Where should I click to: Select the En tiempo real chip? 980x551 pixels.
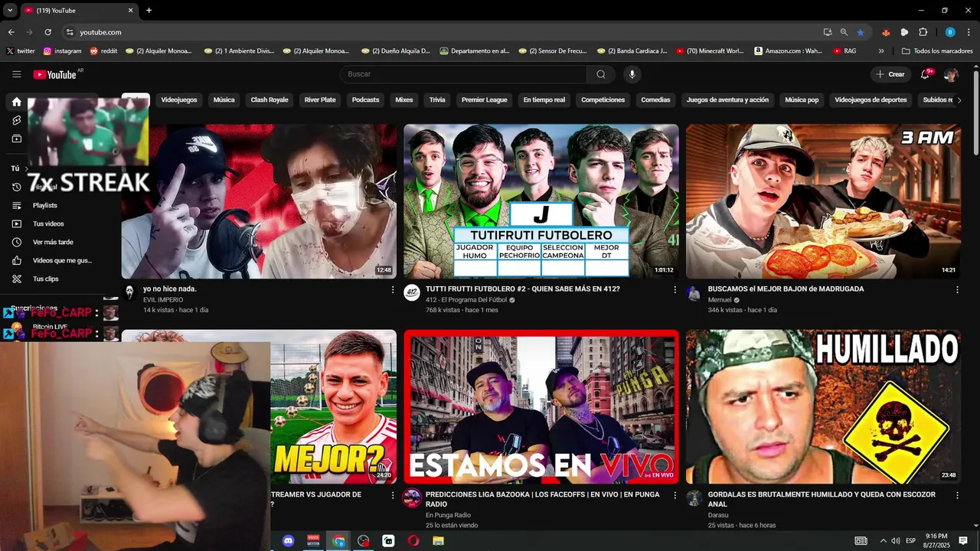544,99
